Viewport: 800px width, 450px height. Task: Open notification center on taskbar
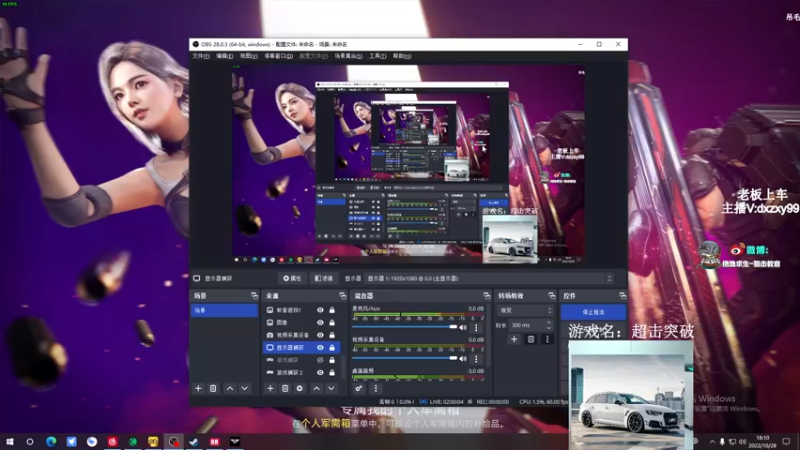click(x=786, y=442)
